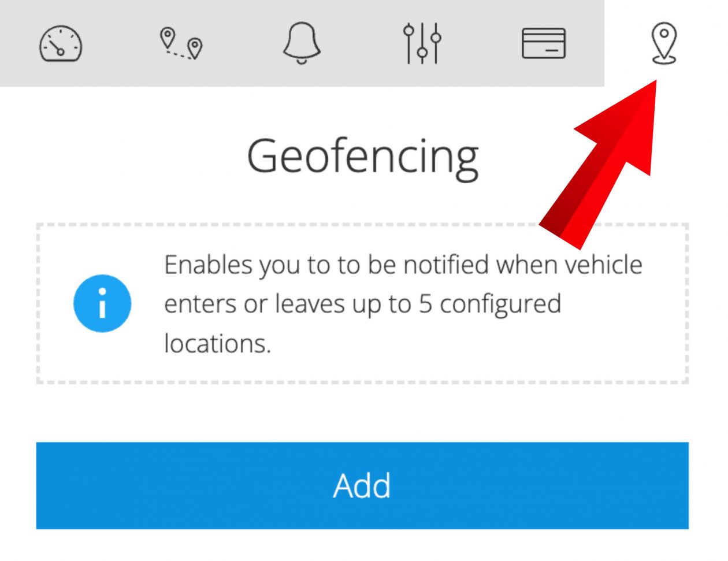Open the speedometer dashboard tab

click(x=61, y=44)
